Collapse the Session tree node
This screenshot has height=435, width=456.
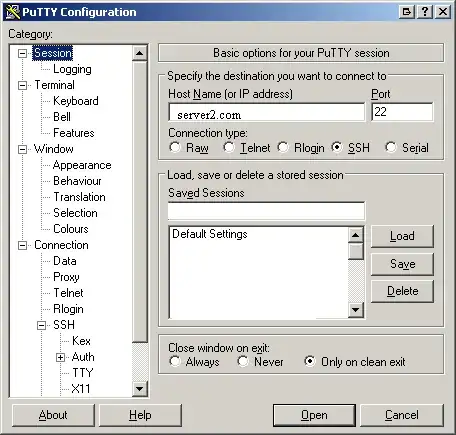click(x=22, y=53)
